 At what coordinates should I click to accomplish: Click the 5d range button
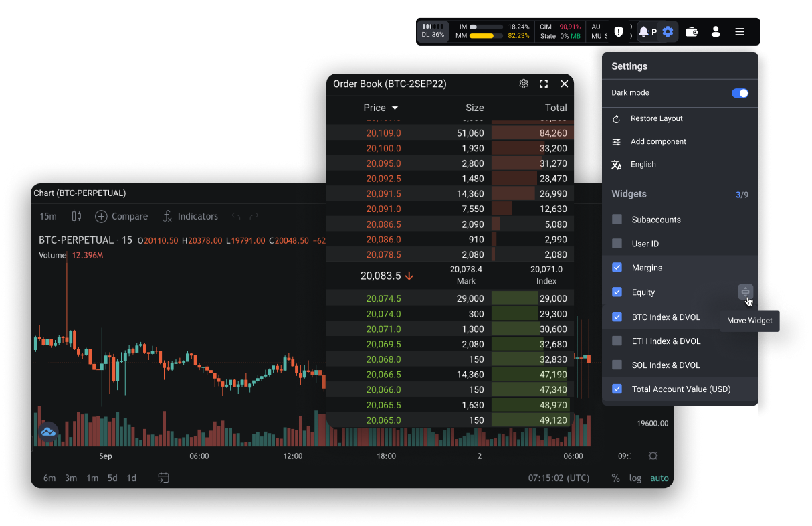point(112,478)
